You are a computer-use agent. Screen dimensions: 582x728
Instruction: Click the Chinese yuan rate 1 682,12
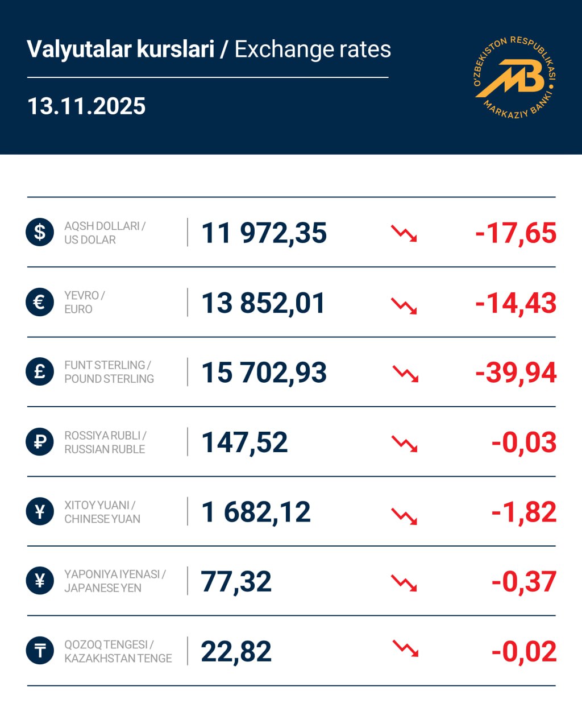tap(256, 512)
